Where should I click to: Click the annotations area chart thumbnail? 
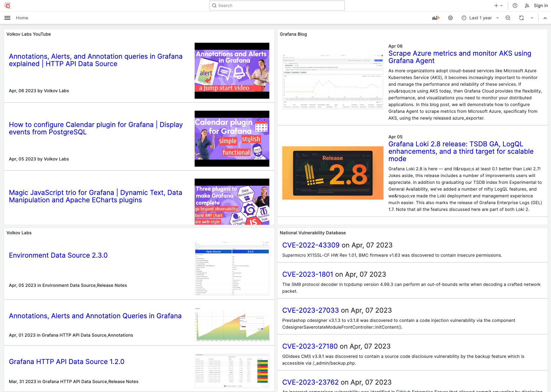tap(232, 324)
